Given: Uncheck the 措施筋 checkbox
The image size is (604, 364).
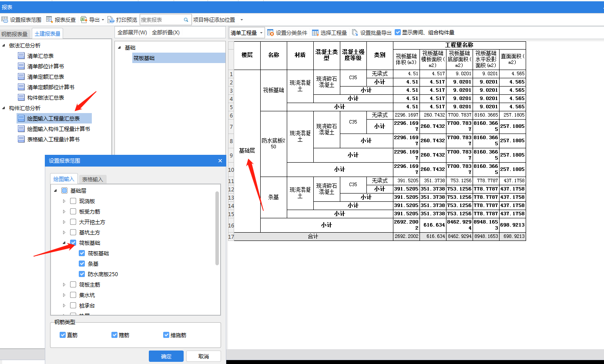Looking at the screenshot, I should [x=166, y=335].
